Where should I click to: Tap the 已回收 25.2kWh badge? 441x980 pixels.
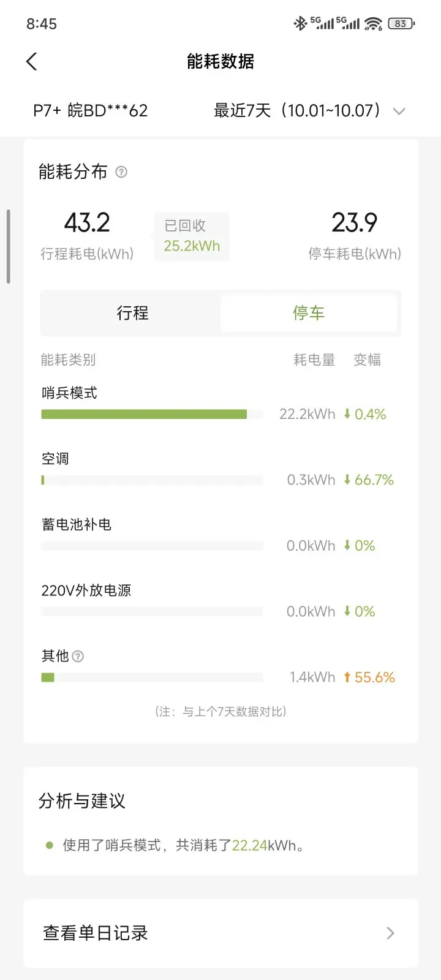(192, 236)
